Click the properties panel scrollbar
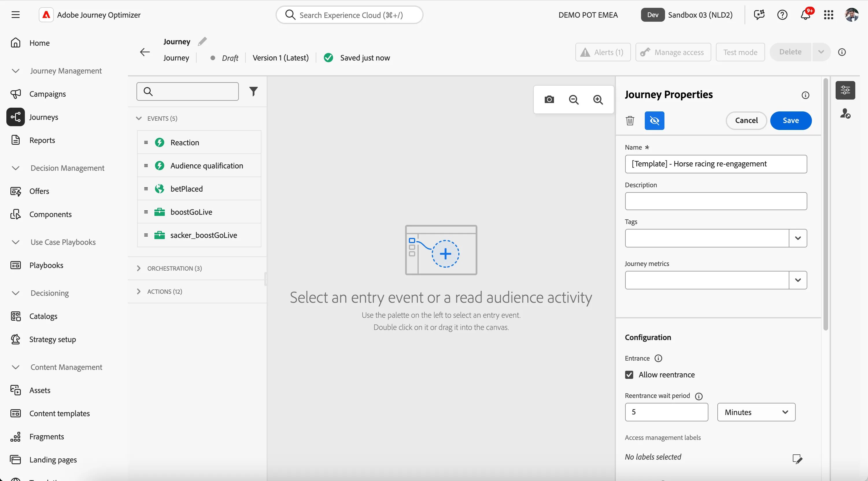The width and height of the screenshot is (868, 481). [x=825, y=204]
